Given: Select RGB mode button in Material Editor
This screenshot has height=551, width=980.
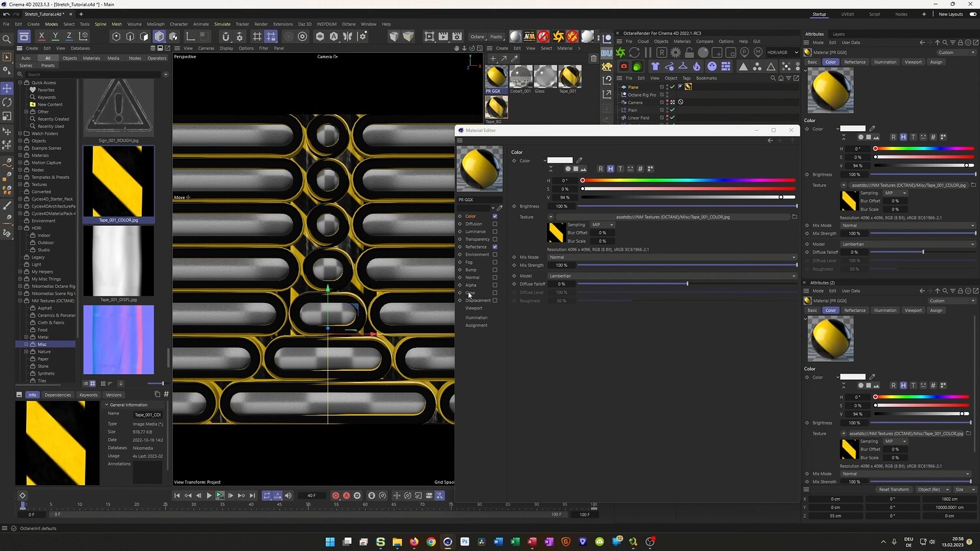Looking at the screenshot, I should coord(600,169).
